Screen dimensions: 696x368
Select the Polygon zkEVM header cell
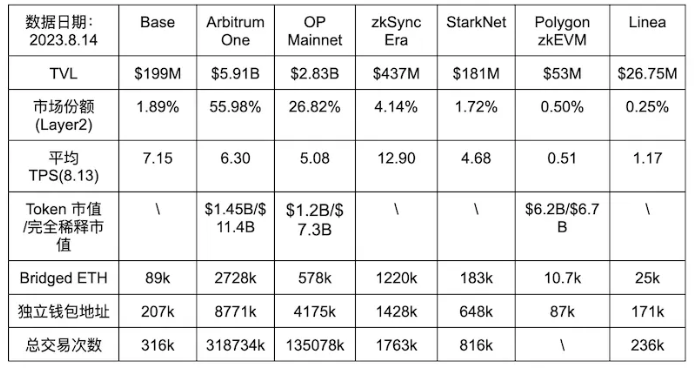562,31
